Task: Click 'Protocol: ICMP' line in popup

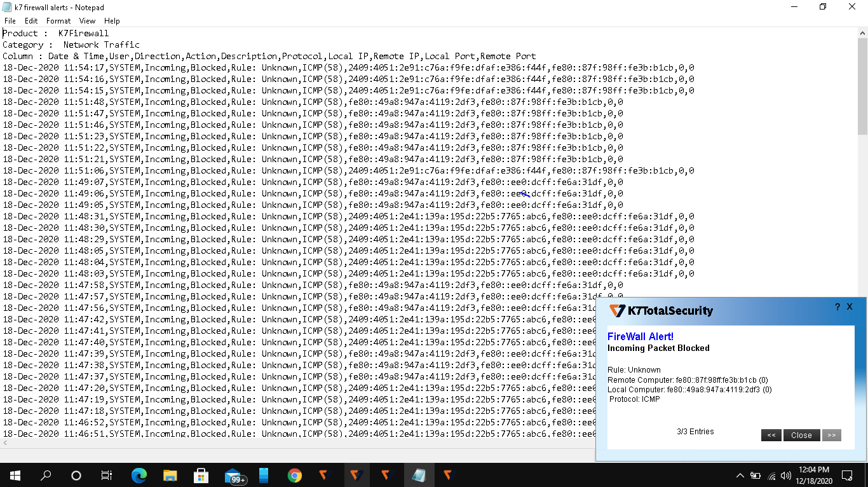Action: pyautogui.click(x=635, y=399)
